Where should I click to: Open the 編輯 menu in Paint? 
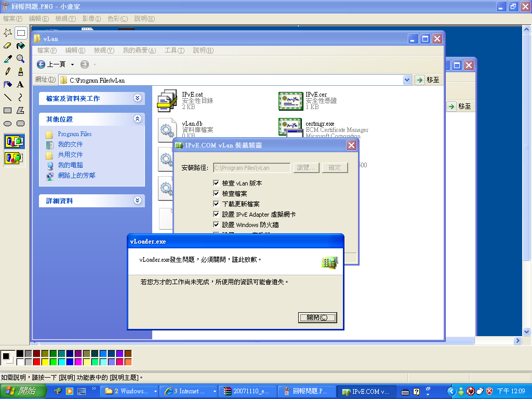tap(38, 19)
